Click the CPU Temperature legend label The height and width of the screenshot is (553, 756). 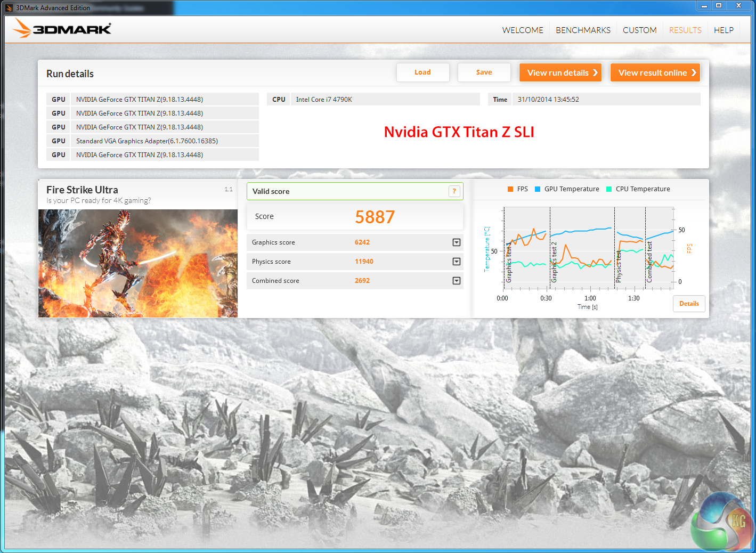click(643, 189)
